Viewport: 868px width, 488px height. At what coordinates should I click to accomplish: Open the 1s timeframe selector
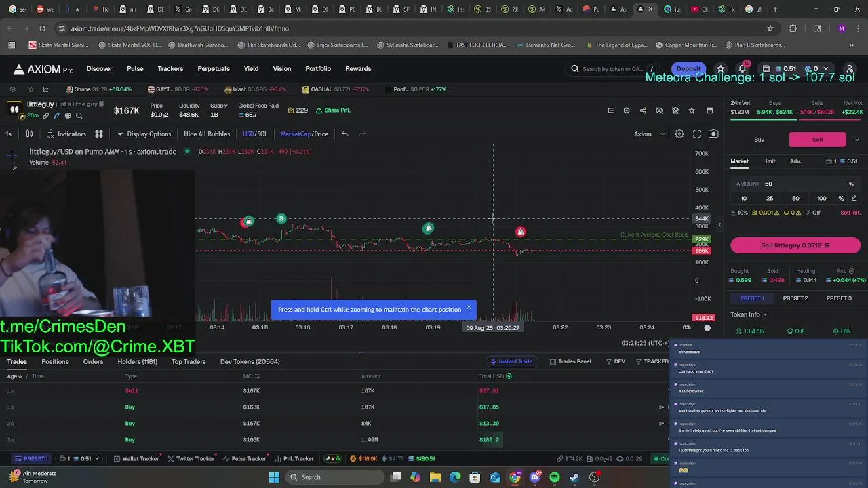pyautogui.click(x=9, y=134)
